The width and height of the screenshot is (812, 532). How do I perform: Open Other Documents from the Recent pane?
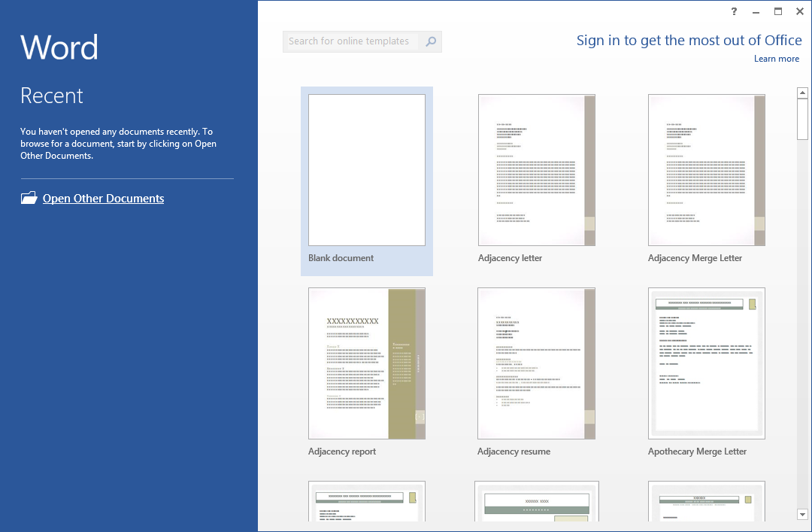(103, 198)
